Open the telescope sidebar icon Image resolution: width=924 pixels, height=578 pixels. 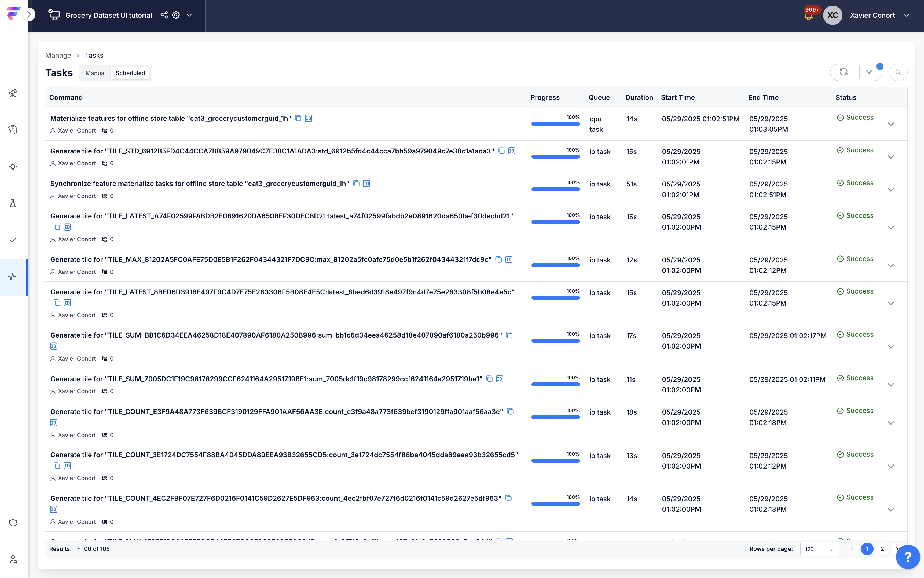pos(13,93)
